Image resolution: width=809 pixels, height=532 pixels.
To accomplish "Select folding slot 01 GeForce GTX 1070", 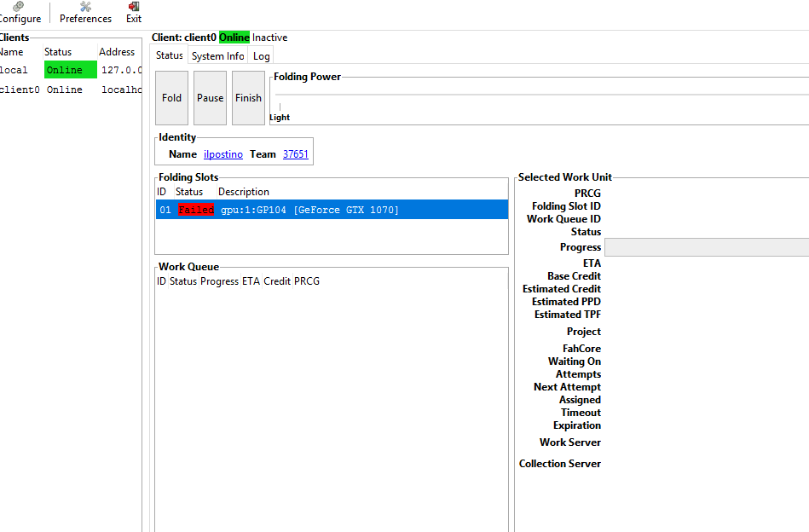I will point(332,210).
